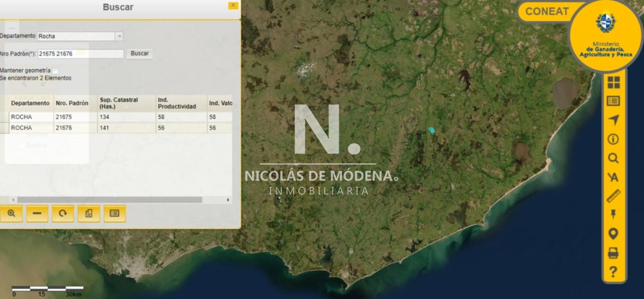
Task: Select the location pin tool
Action: click(x=613, y=234)
